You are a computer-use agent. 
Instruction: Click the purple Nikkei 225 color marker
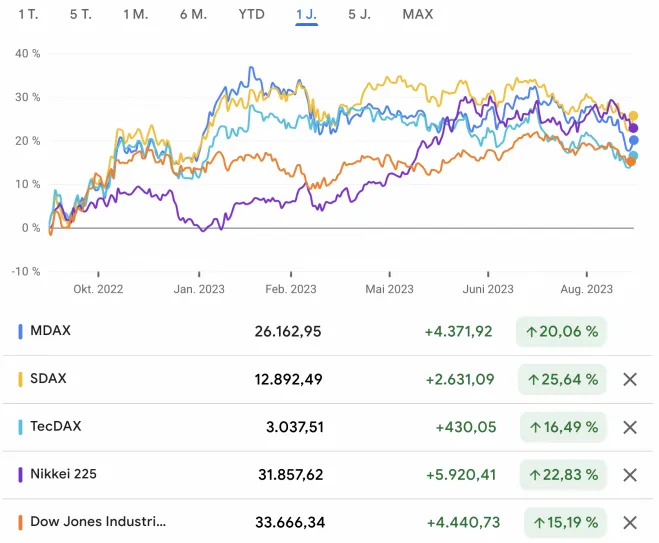(21, 474)
